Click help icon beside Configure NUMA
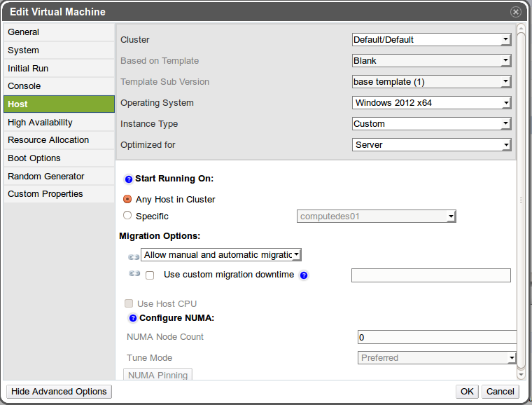 [x=133, y=318]
